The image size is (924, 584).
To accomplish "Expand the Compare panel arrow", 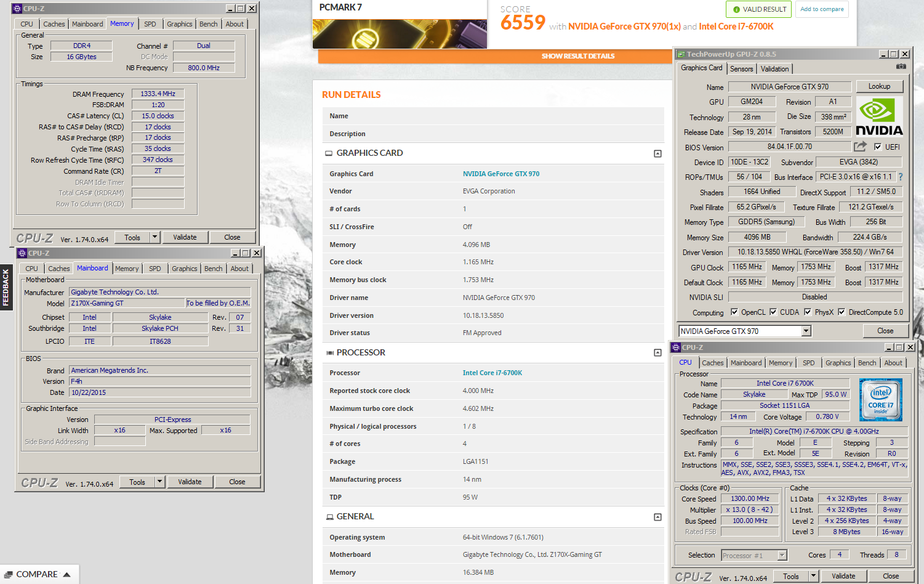I will coord(66,574).
